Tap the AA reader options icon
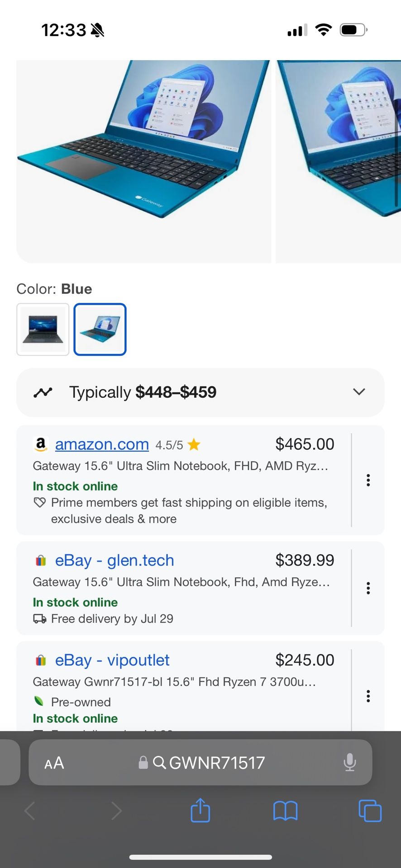This screenshot has width=401, height=868. pyautogui.click(x=54, y=763)
